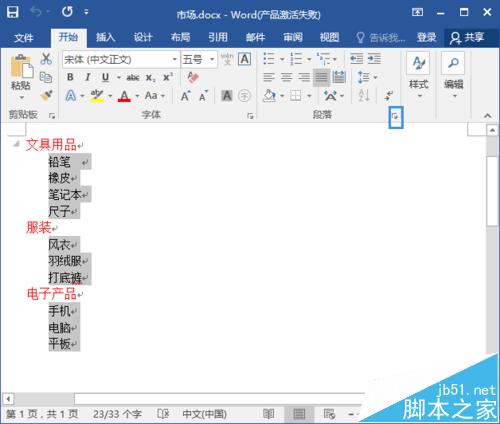Switch to the 布局 tab
The width and height of the screenshot is (500, 424).
[x=180, y=37]
